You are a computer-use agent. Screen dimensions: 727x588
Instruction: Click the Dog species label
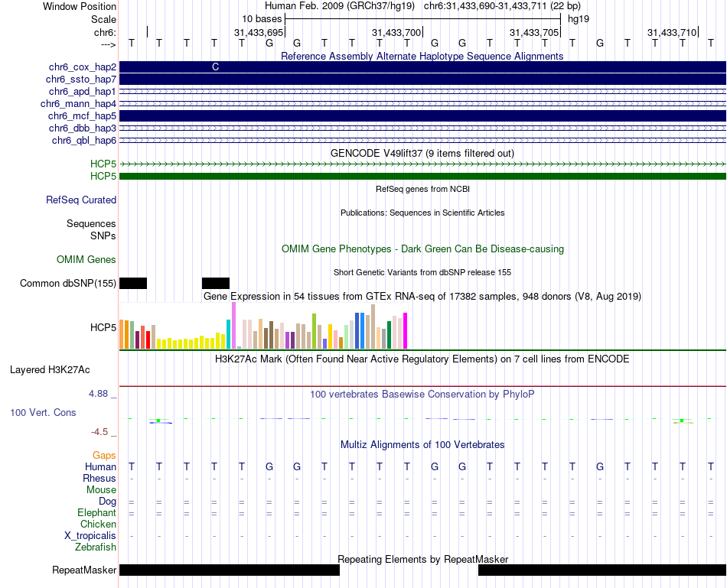pos(108,502)
